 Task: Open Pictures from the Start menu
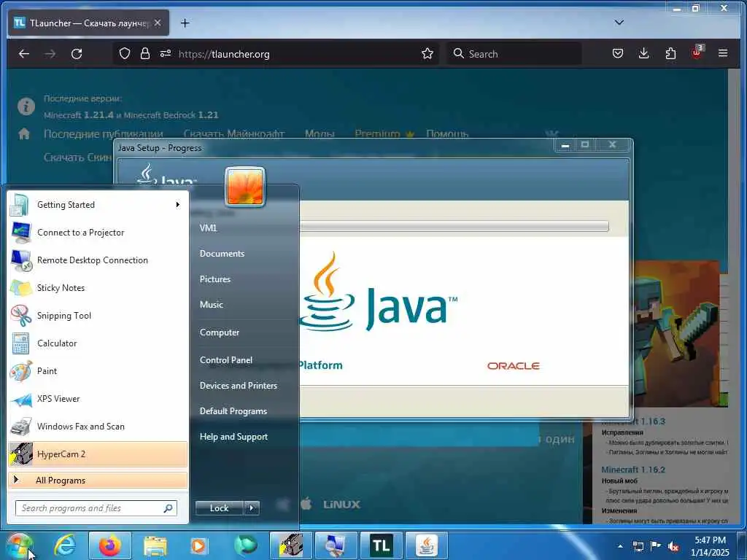215,279
